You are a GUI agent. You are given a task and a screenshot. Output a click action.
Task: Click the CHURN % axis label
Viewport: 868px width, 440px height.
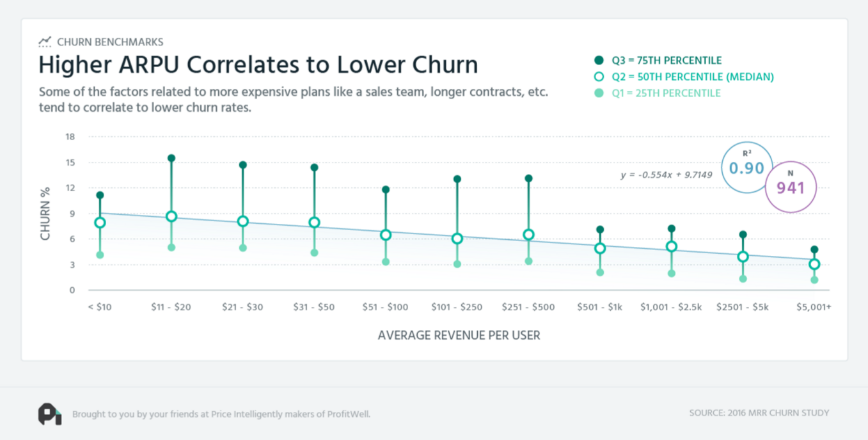(x=45, y=214)
